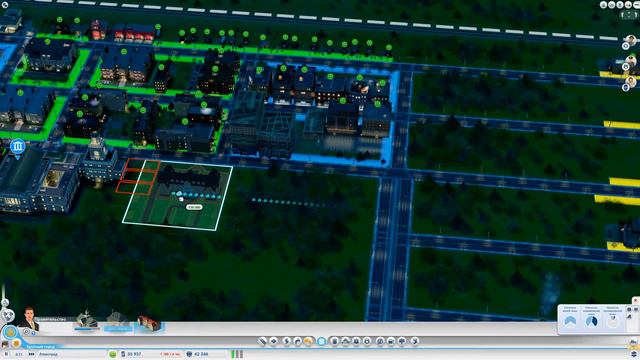
Task: Click the round city badge icon
Action: tap(10, 332)
